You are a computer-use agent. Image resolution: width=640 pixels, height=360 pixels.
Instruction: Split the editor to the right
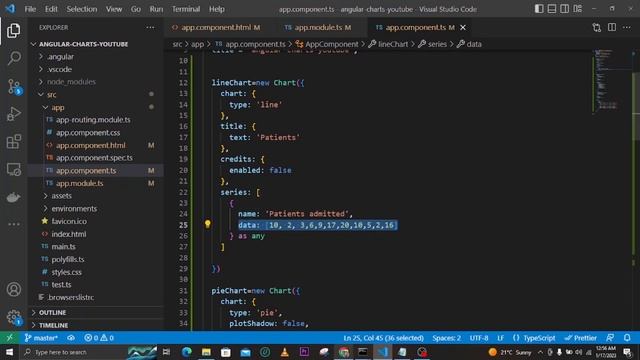coord(611,27)
